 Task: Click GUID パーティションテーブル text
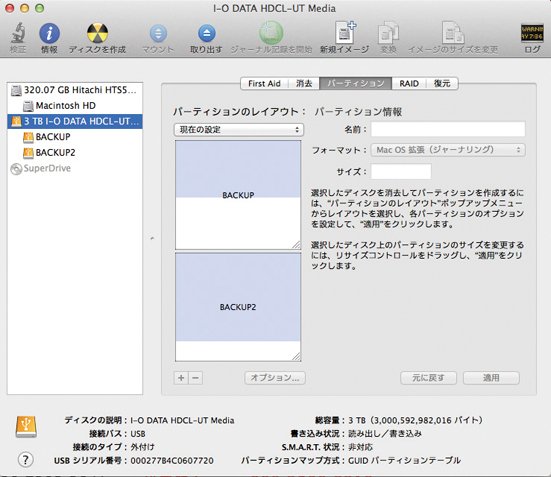[x=404, y=460]
